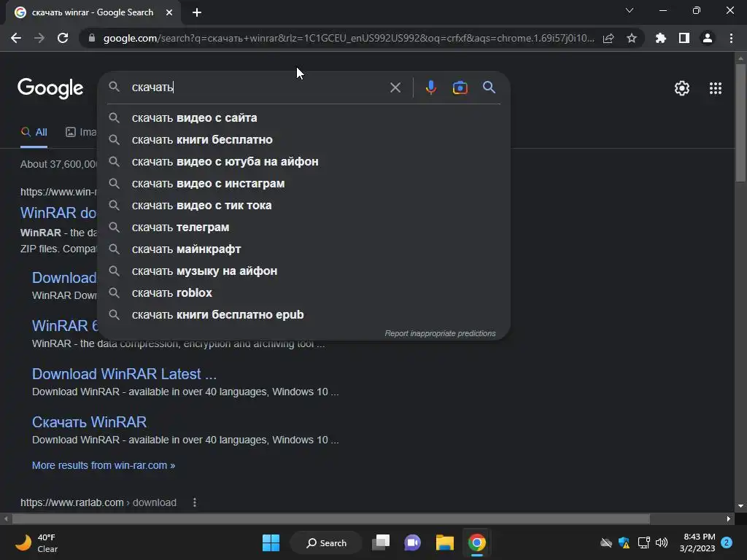Click the horizontal page scrollbar thumb
Image resolution: width=747 pixels, height=560 pixels.
coord(331,518)
